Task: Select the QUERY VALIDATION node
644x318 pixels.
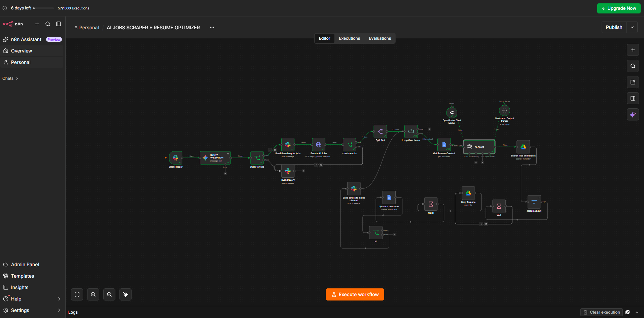Action: [215, 158]
